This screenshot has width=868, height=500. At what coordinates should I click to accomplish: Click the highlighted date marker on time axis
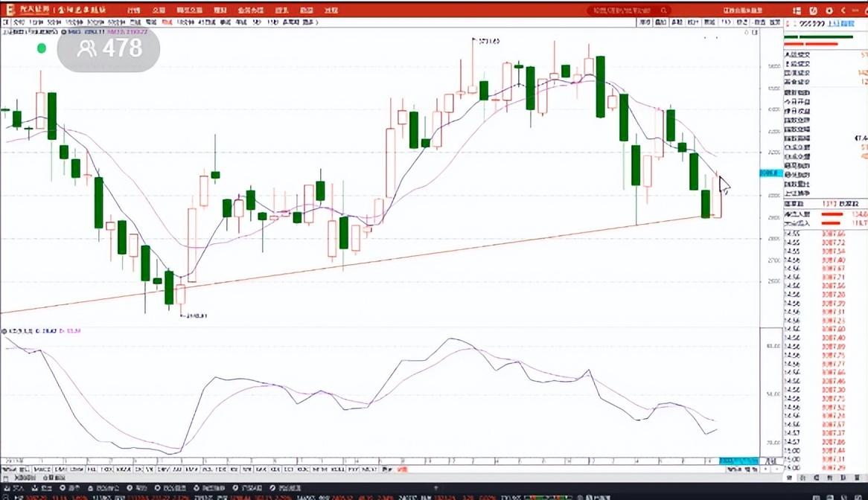(x=738, y=461)
